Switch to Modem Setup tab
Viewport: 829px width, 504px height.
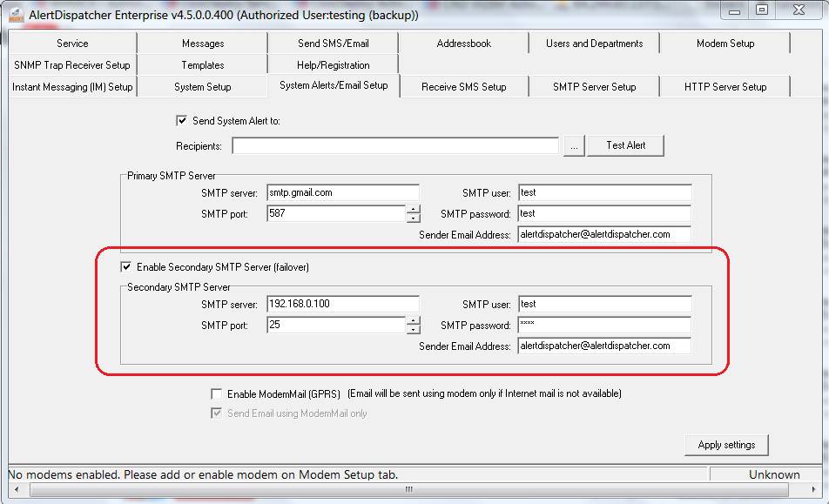coord(725,44)
